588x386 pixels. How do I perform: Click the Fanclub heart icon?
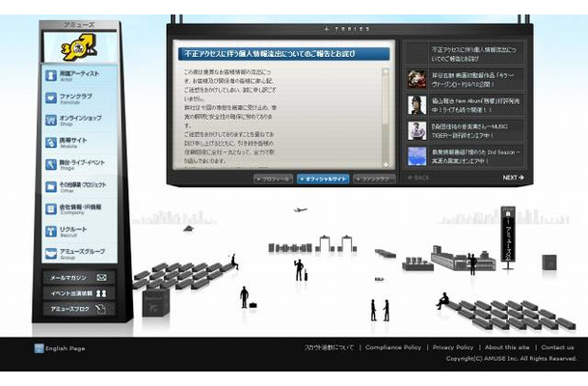51,98
